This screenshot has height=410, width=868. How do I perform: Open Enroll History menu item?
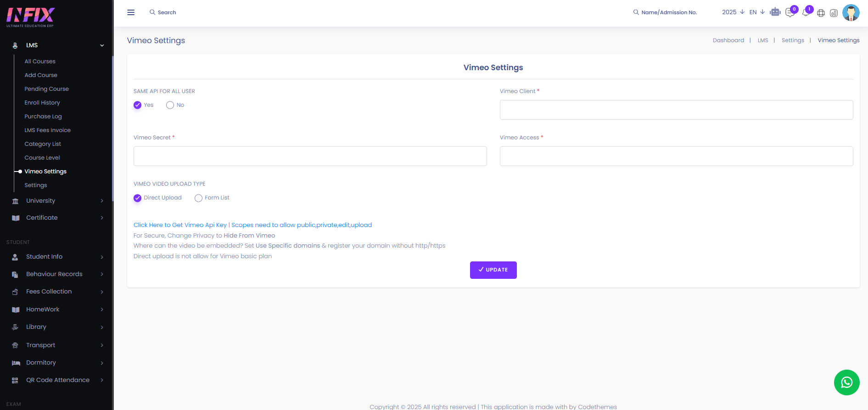coord(42,103)
